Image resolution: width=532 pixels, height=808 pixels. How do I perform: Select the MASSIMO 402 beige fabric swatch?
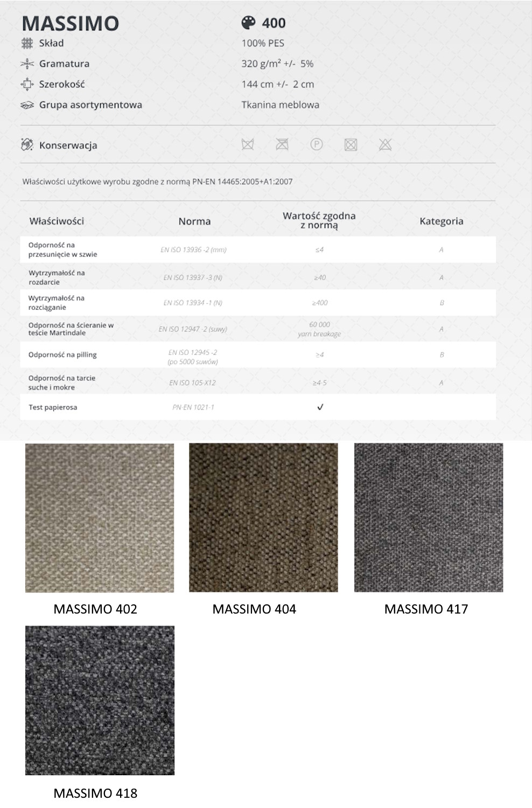100,518
